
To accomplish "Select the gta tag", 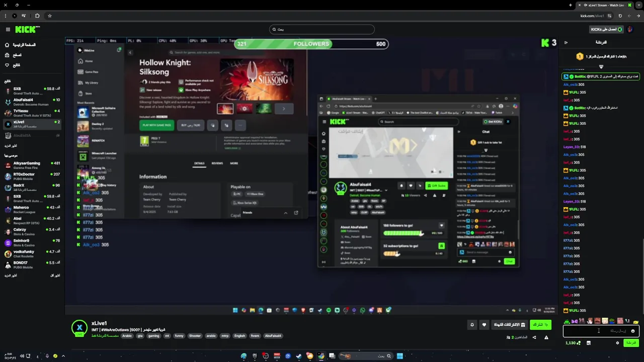I will [140, 336].
